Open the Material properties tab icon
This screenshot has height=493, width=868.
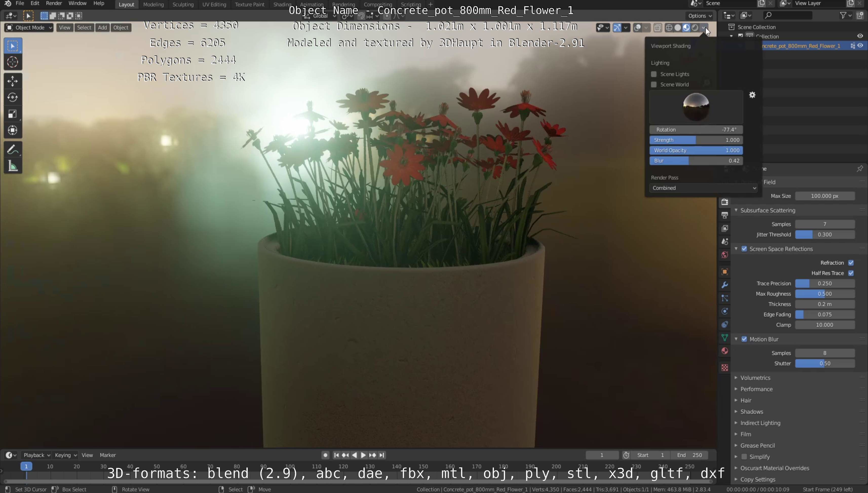click(x=724, y=351)
